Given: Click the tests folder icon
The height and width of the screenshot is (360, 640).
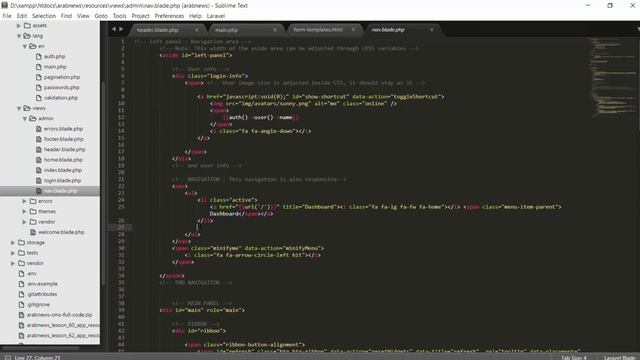Looking at the screenshot, I should pyautogui.click(x=22, y=253).
